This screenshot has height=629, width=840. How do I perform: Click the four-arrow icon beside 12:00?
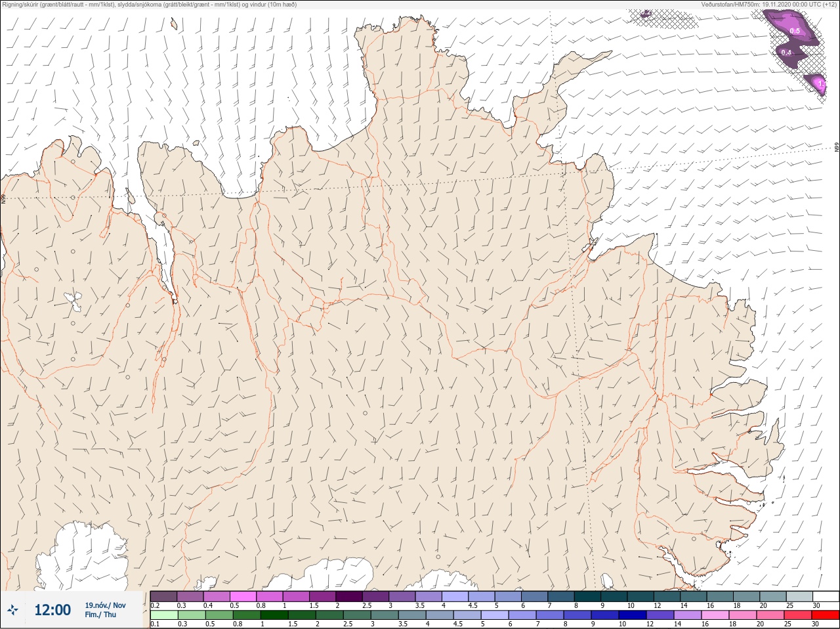coord(12,611)
